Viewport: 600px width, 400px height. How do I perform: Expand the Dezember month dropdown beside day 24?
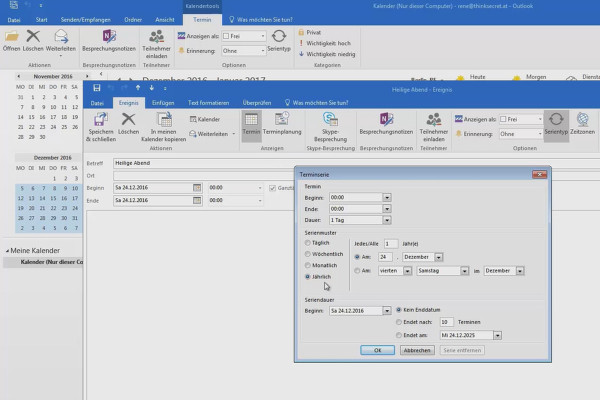[x=439, y=257]
